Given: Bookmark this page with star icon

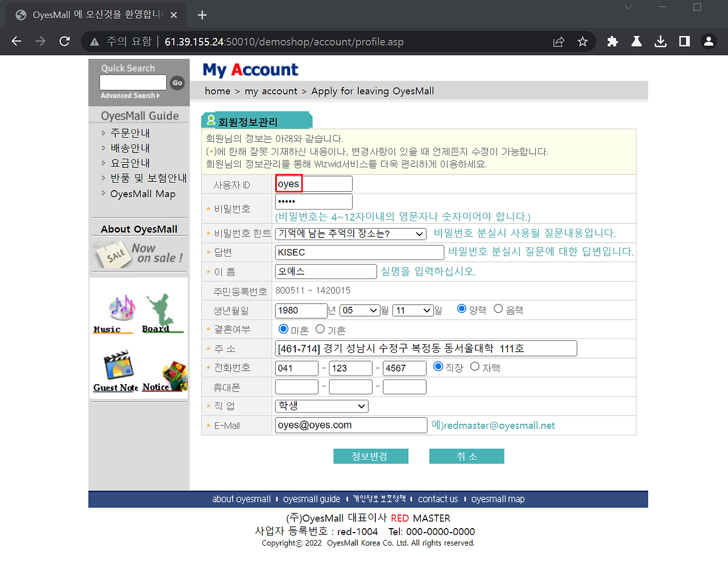Looking at the screenshot, I should pyautogui.click(x=582, y=42).
